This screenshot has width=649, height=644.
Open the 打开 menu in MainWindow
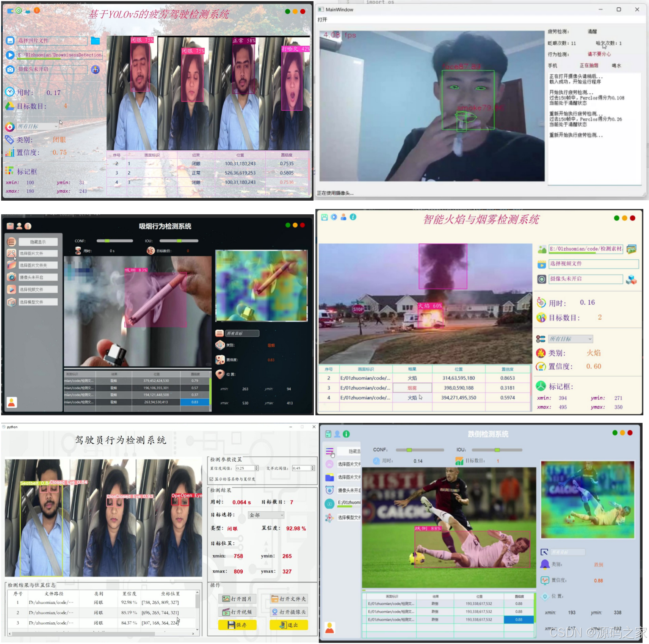pyautogui.click(x=322, y=19)
